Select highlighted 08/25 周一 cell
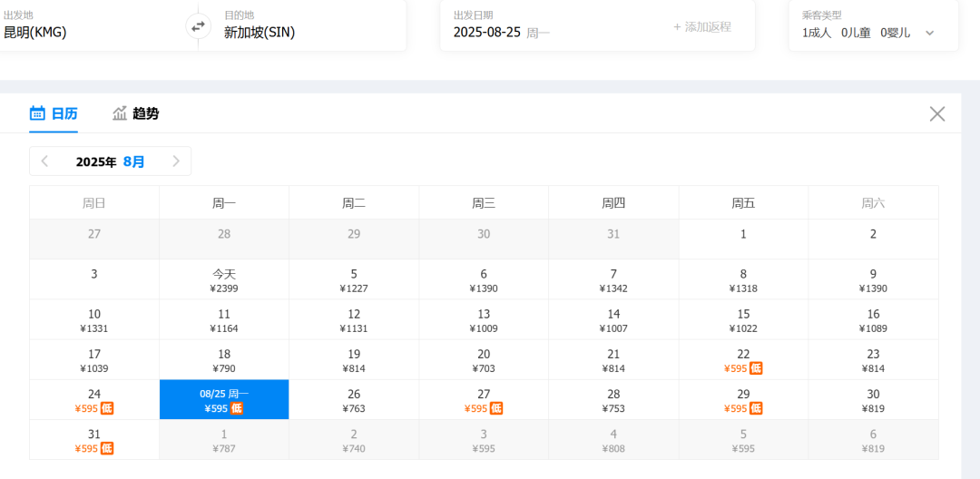The width and height of the screenshot is (980, 479). (x=224, y=400)
